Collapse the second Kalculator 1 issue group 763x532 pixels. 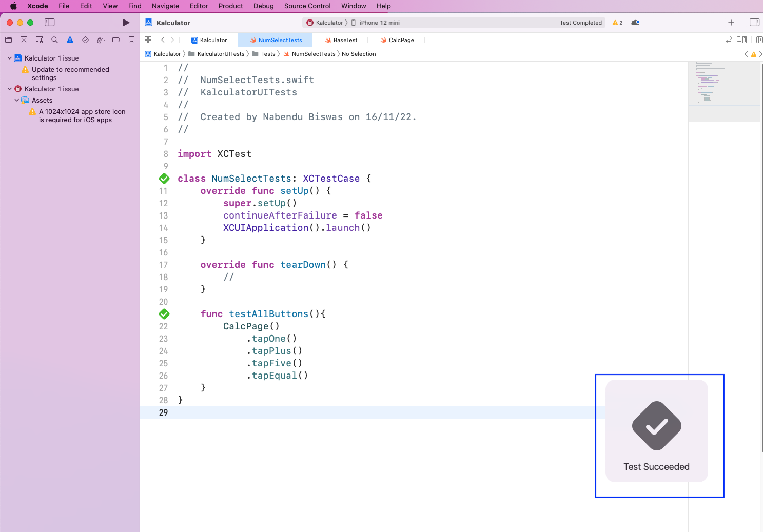[9, 89]
